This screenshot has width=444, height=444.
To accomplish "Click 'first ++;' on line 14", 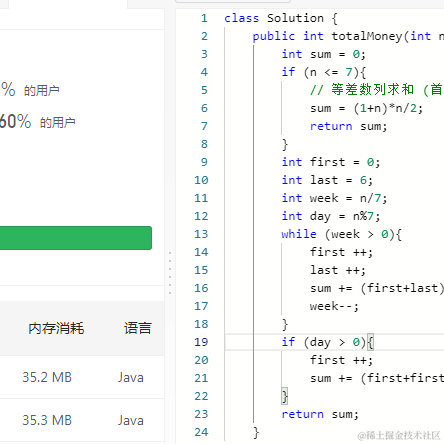I will click(341, 252).
